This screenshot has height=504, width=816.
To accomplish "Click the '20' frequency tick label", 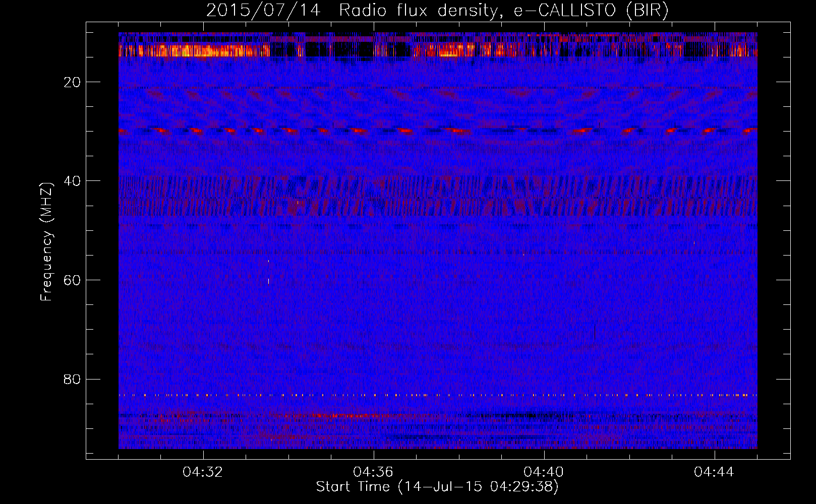I will coord(73,82).
